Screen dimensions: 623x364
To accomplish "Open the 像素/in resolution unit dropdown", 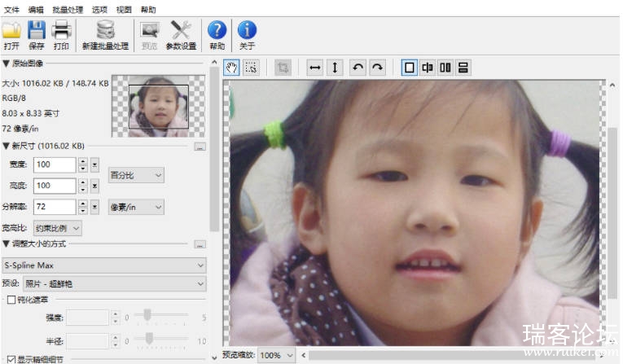I will (x=136, y=207).
